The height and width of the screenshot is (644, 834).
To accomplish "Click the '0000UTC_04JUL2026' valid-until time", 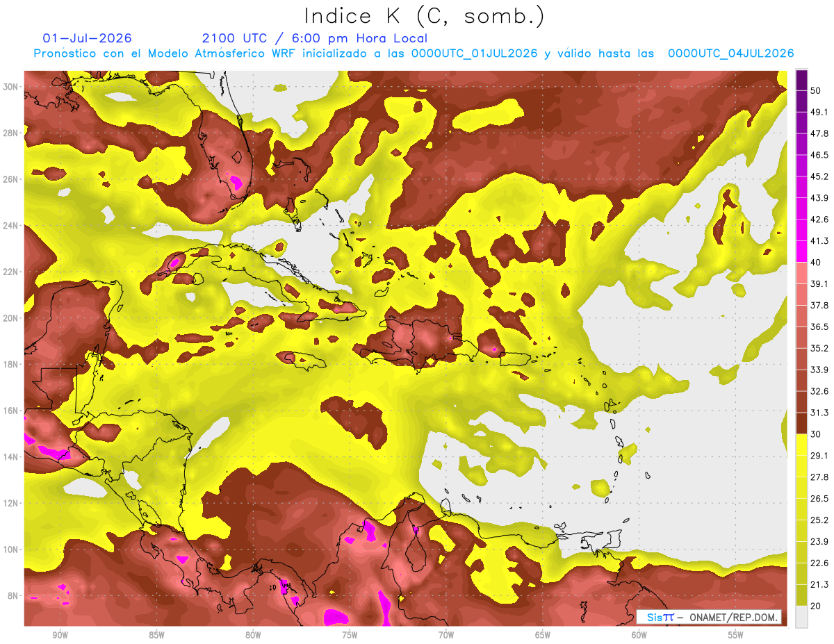I will pyautogui.click(x=731, y=53).
